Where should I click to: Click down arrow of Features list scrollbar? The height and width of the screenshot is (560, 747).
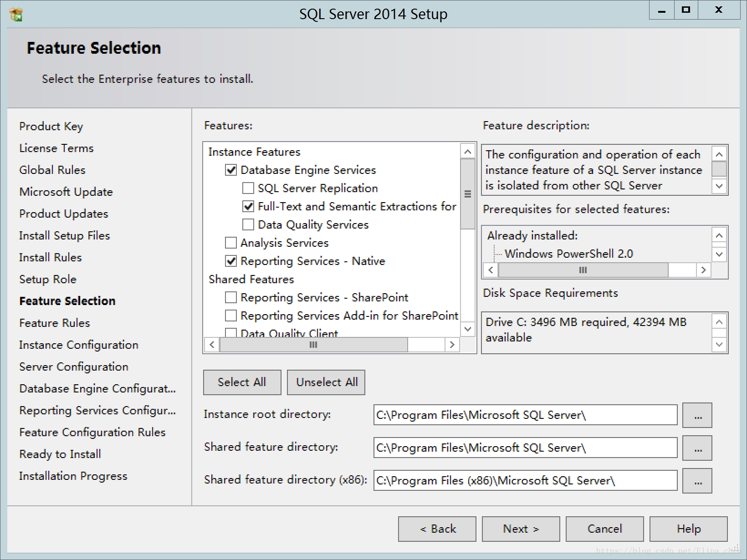[x=468, y=329]
